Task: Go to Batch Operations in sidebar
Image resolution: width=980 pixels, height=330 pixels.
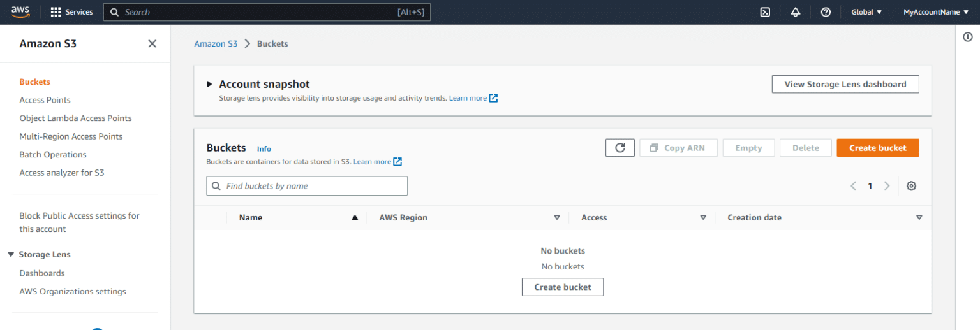Action: click(53, 154)
